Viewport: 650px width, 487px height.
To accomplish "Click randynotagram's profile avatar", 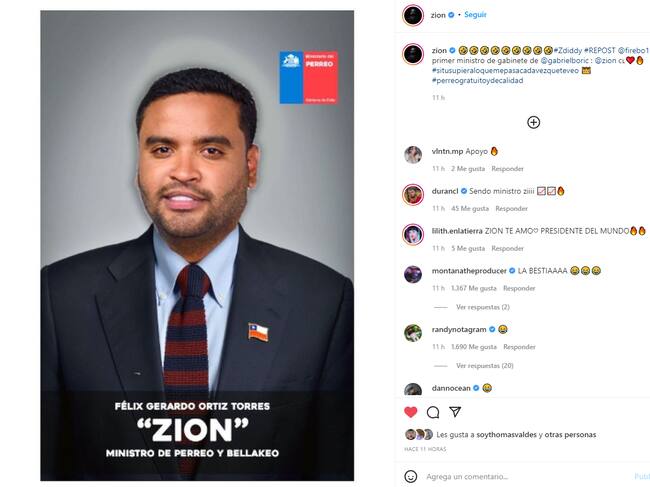I will 412,332.
